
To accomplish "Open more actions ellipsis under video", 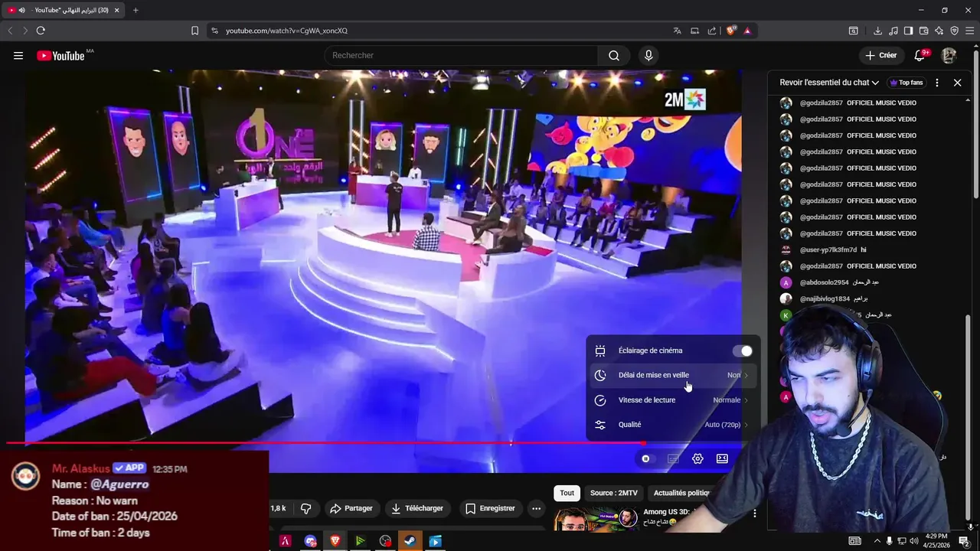I will (536, 508).
